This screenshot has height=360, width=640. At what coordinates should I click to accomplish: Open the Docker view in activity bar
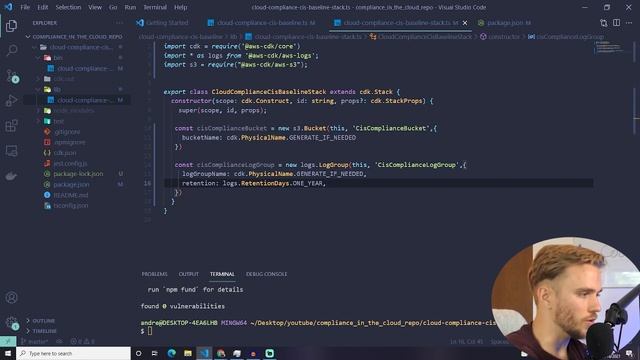point(11,176)
